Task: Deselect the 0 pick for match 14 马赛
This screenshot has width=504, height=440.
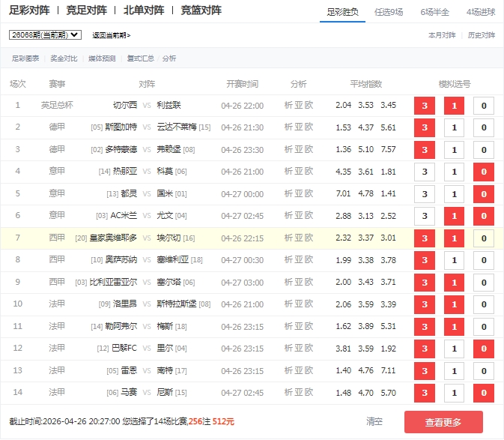Action: coord(483,393)
